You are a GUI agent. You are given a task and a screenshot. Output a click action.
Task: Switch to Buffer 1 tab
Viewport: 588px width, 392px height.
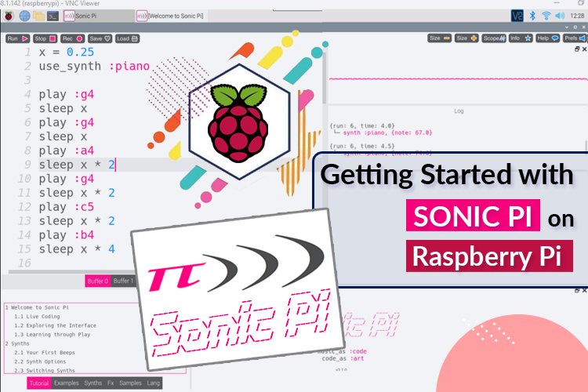pos(123,281)
